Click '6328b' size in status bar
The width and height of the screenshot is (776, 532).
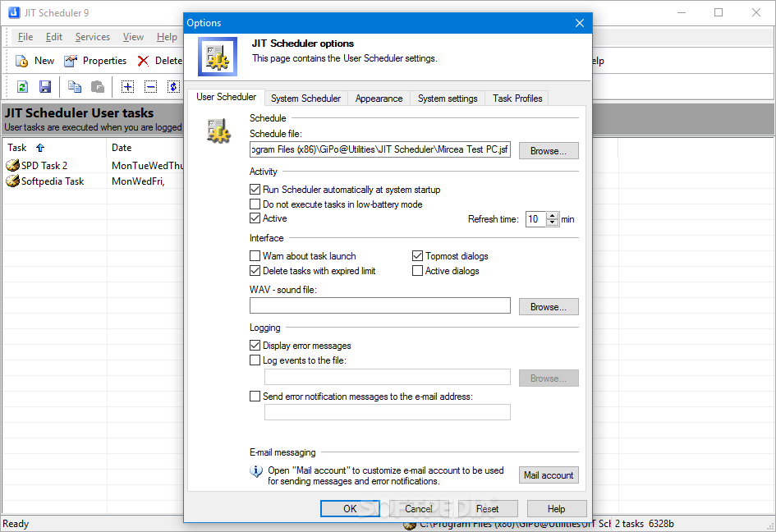point(661,524)
